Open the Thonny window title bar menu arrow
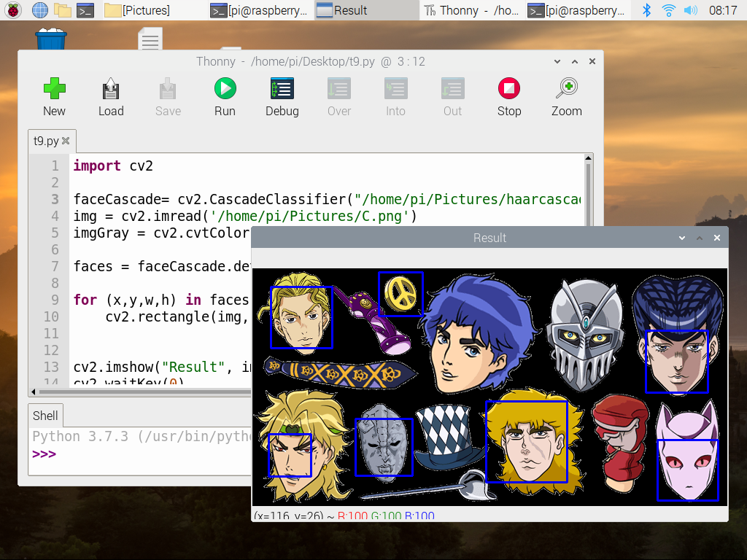The width and height of the screenshot is (747, 560). click(557, 61)
